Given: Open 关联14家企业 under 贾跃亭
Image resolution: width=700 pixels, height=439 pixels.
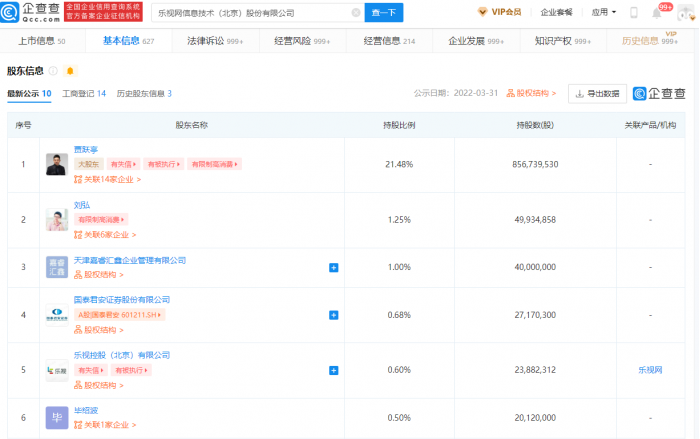Looking at the screenshot, I should (x=107, y=180).
